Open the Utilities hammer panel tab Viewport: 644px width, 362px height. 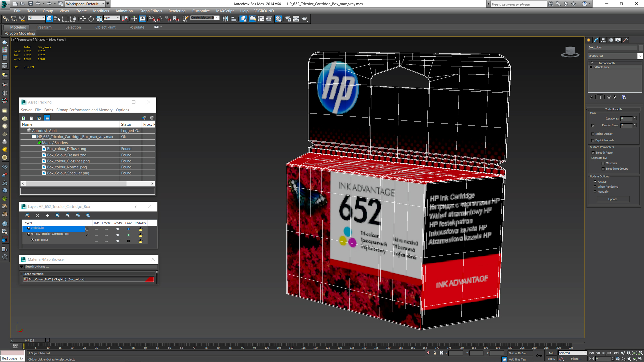tap(626, 40)
